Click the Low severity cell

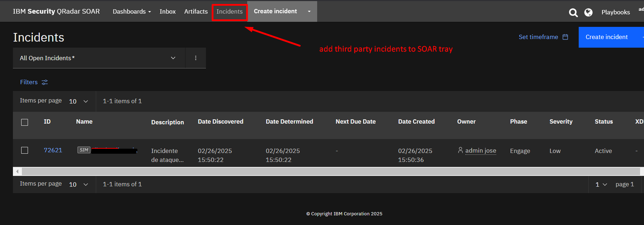555,151
